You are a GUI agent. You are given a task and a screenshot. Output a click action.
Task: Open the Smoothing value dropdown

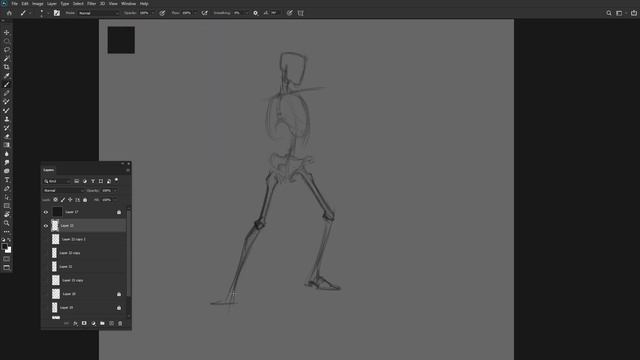pyautogui.click(x=246, y=13)
